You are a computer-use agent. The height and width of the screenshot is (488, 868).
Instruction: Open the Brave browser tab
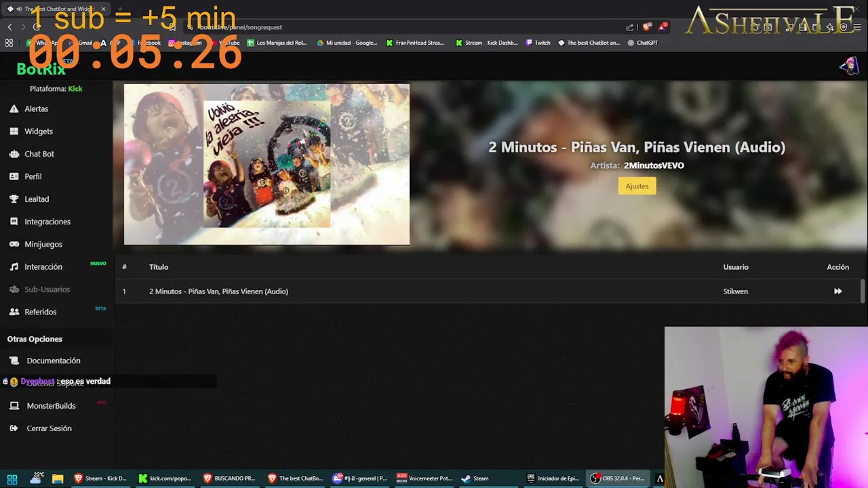point(57,9)
